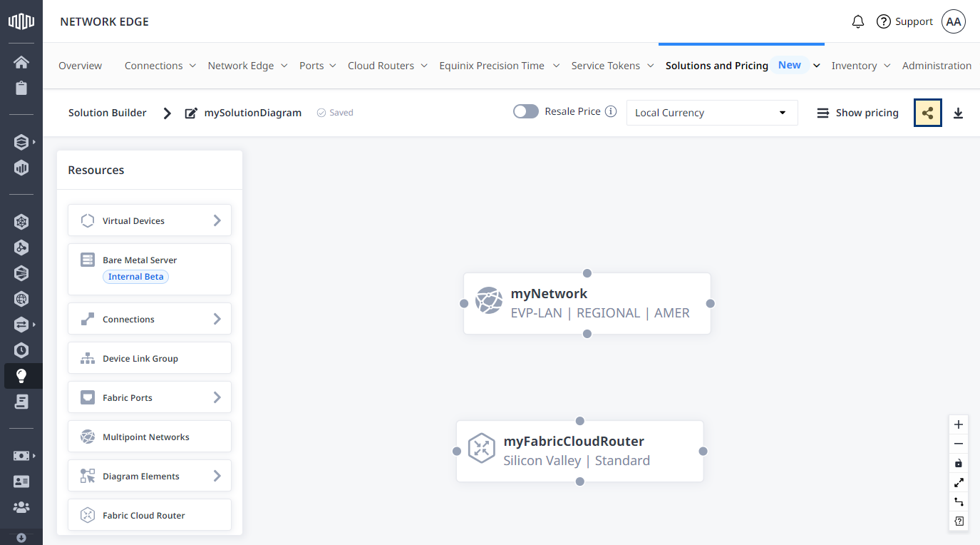980x545 pixels.
Task: Expand sidebar with bottom down-arrow icon
Action: click(x=21, y=538)
